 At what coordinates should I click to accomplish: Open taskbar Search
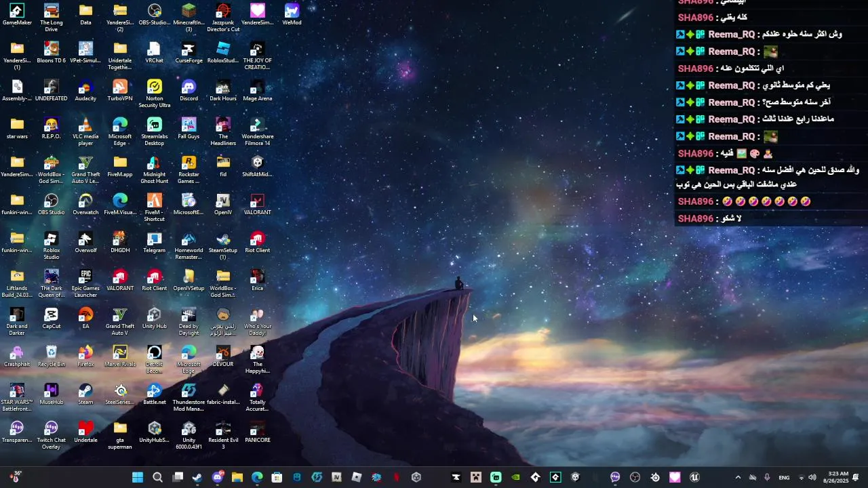click(157, 477)
